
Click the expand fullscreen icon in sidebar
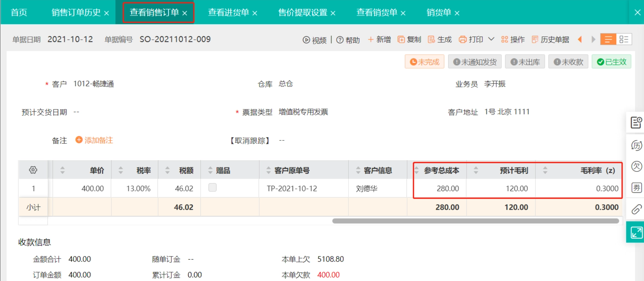636,233
